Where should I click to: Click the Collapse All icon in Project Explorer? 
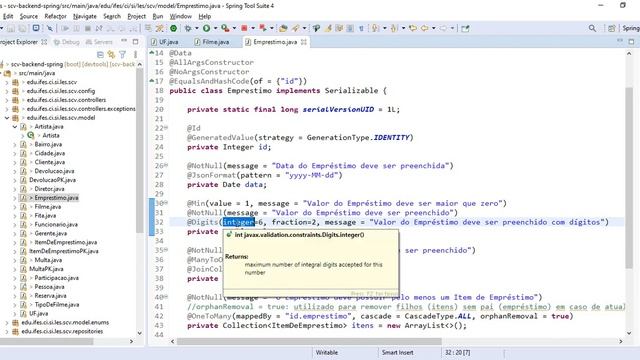100,54
